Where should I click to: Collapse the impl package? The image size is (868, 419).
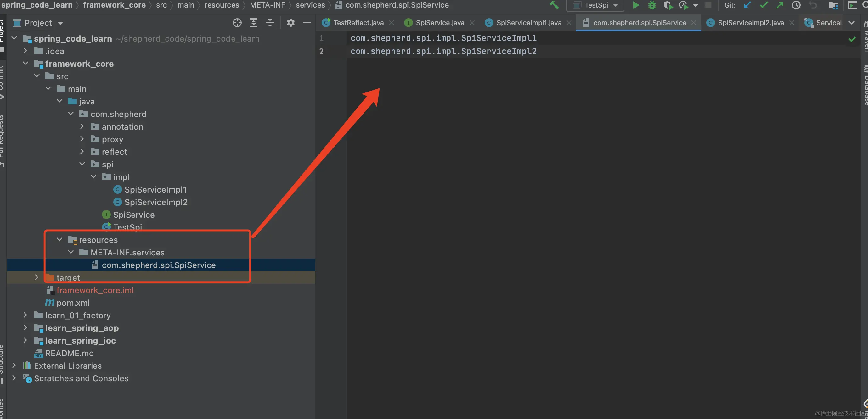pos(93,176)
